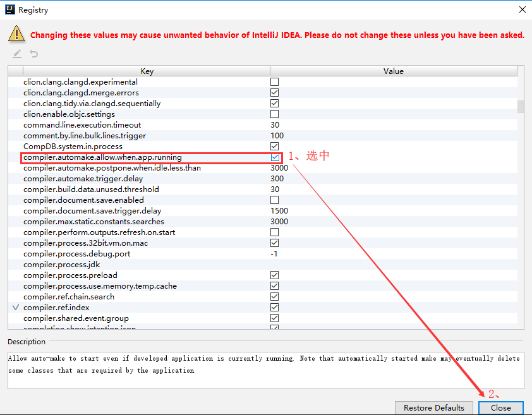Click the IntelliJ IDEA logo in title bar
Screen dimensions: 532x415
tap(10, 9)
